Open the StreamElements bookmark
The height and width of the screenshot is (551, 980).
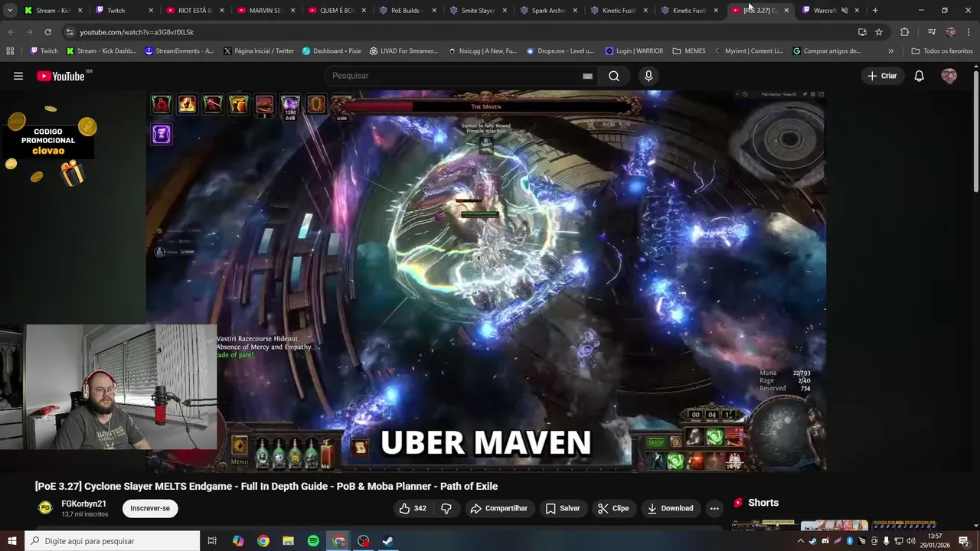tap(179, 51)
